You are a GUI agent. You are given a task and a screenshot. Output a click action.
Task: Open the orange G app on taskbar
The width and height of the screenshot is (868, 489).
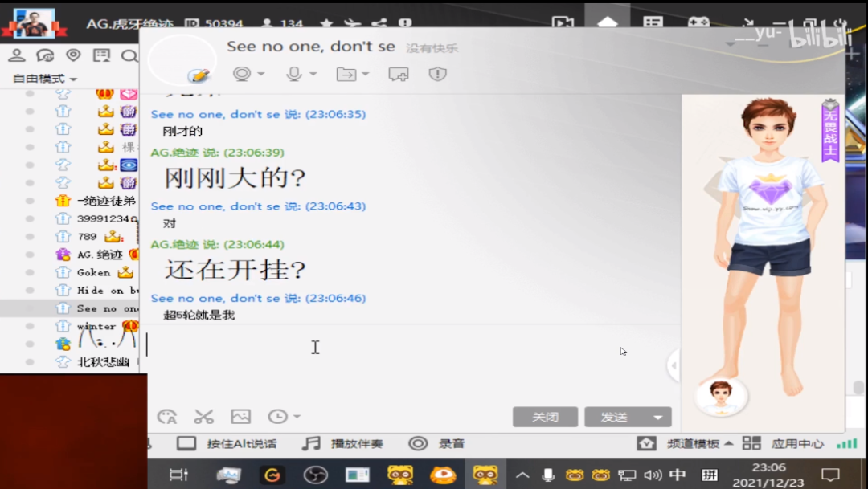[272, 475]
